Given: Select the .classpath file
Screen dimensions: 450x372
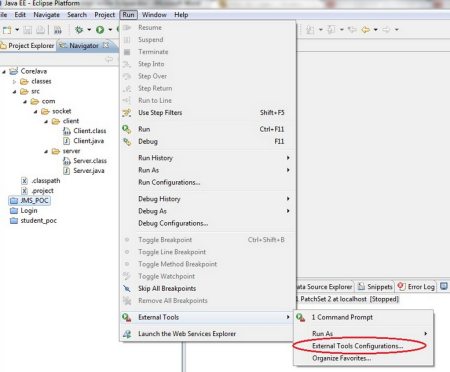Looking at the screenshot, I should point(41,181).
